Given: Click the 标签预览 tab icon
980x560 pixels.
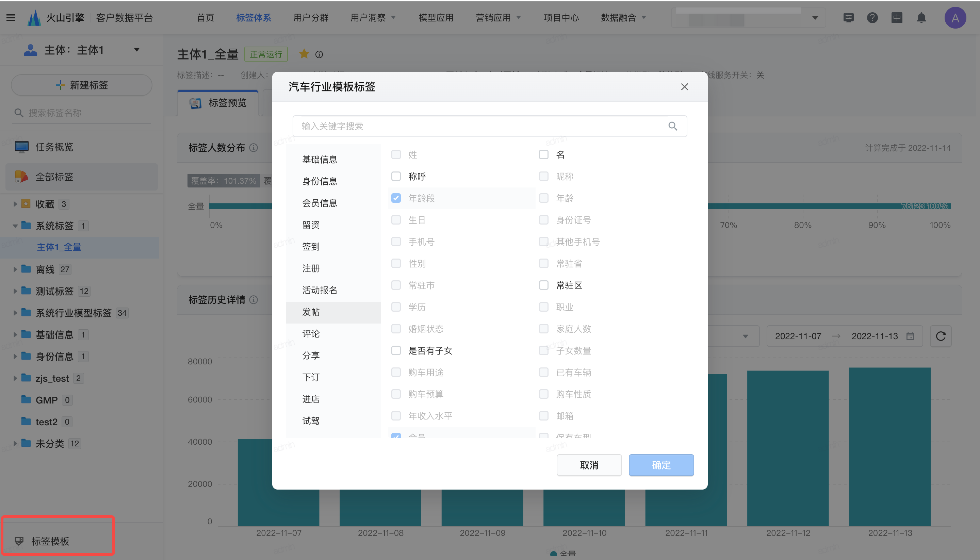Looking at the screenshot, I should click(x=195, y=103).
